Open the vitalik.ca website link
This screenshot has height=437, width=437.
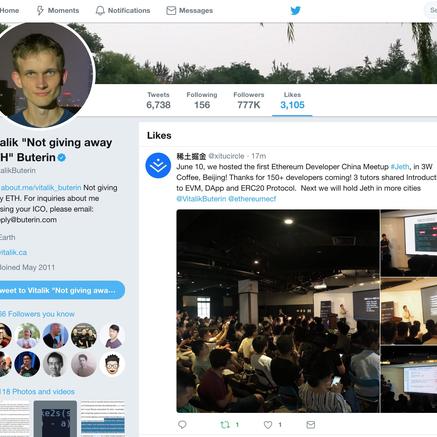pos(13,252)
